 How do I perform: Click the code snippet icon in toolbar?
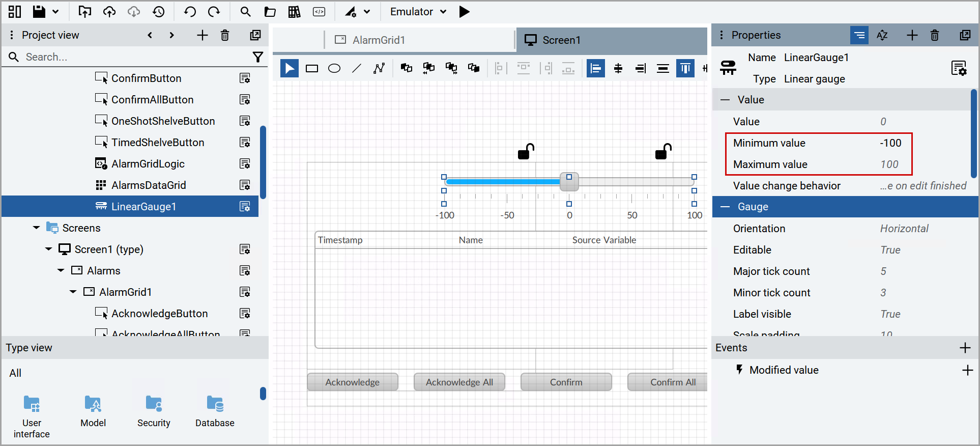tap(319, 12)
